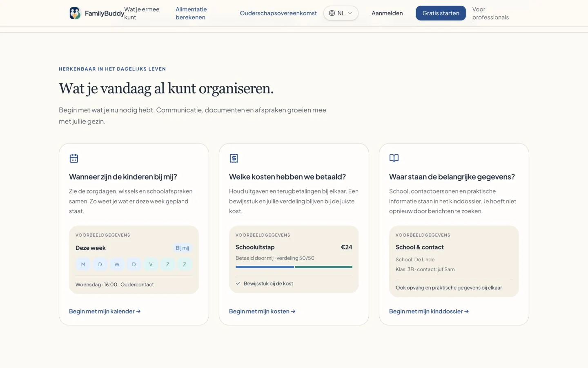
Task: Follow the "Begin met mijn kinddossier" link
Action: pyautogui.click(x=429, y=311)
